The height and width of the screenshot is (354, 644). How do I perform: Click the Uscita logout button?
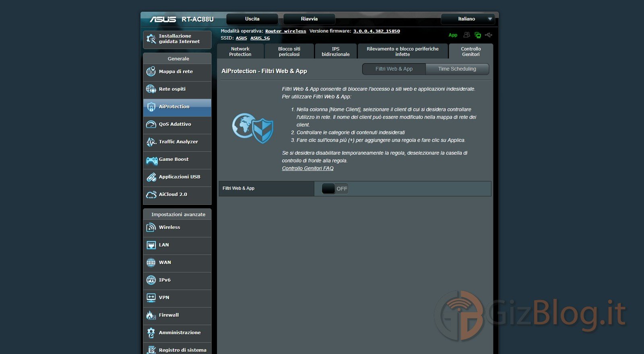click(x=252, y=19)
